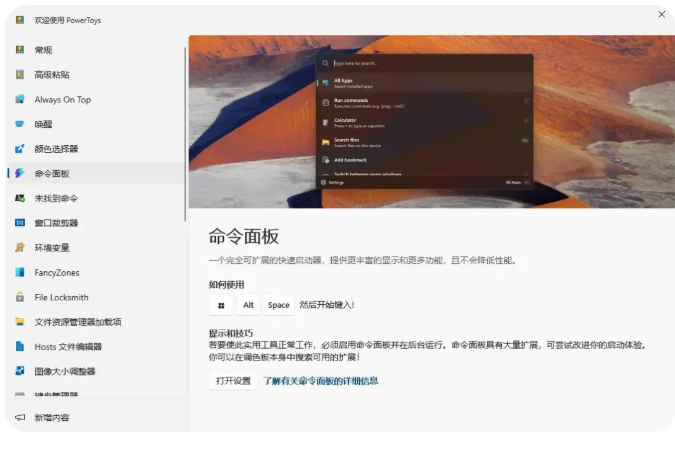Screen dimensions: 675x450
Task: Click the 如何使用 section label
Action: 226,285
